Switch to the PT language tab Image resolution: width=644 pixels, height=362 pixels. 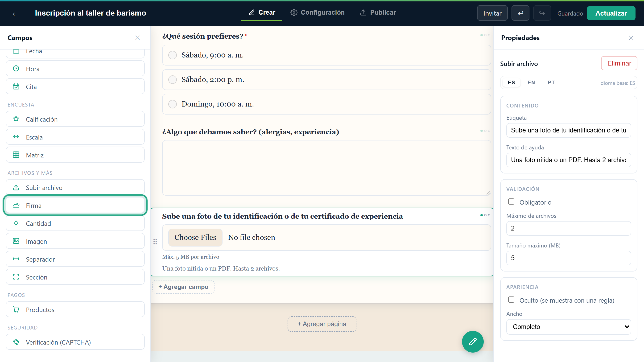pos(551,82)
